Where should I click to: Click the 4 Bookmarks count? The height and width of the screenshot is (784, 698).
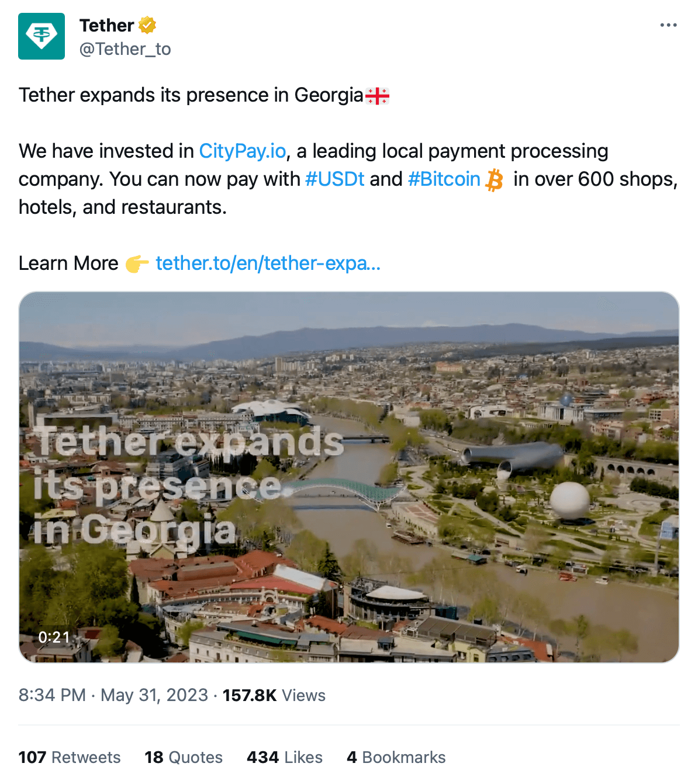coord(396,757)
